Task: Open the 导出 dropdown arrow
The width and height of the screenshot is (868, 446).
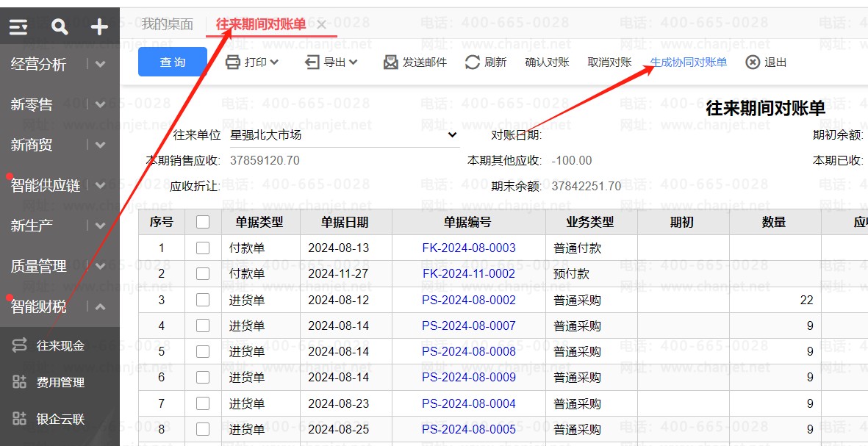Action: coord(354,62)
